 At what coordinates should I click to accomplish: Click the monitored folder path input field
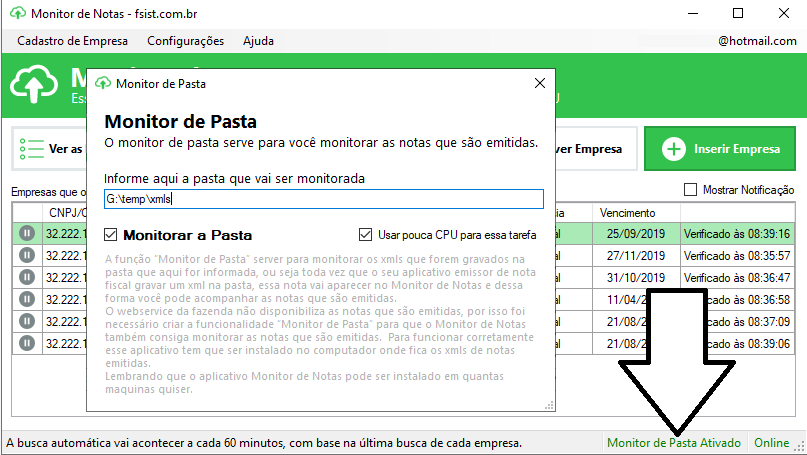(x=324, y=199)
